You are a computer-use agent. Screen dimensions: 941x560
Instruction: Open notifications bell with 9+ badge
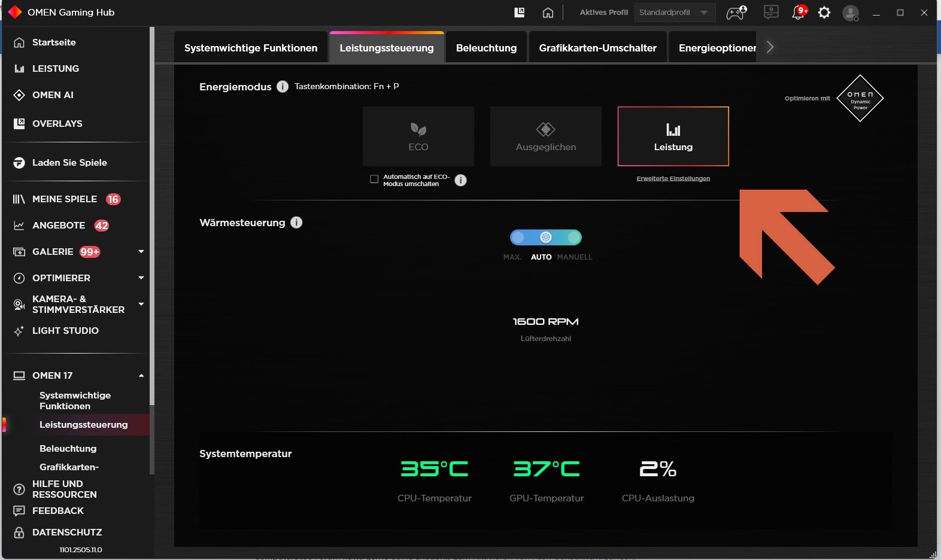(799, 12)
